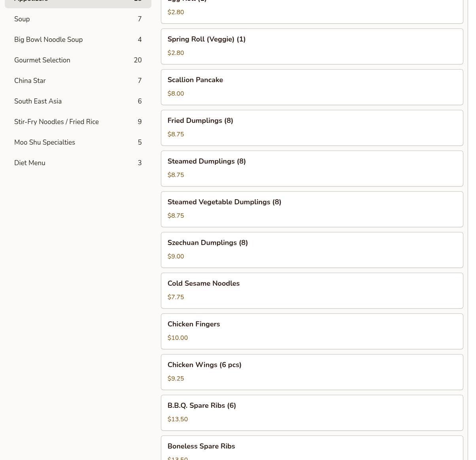Select Steamed Dumplings (8) item
This screenshot has width=476, height=460.
click(312, 168)
